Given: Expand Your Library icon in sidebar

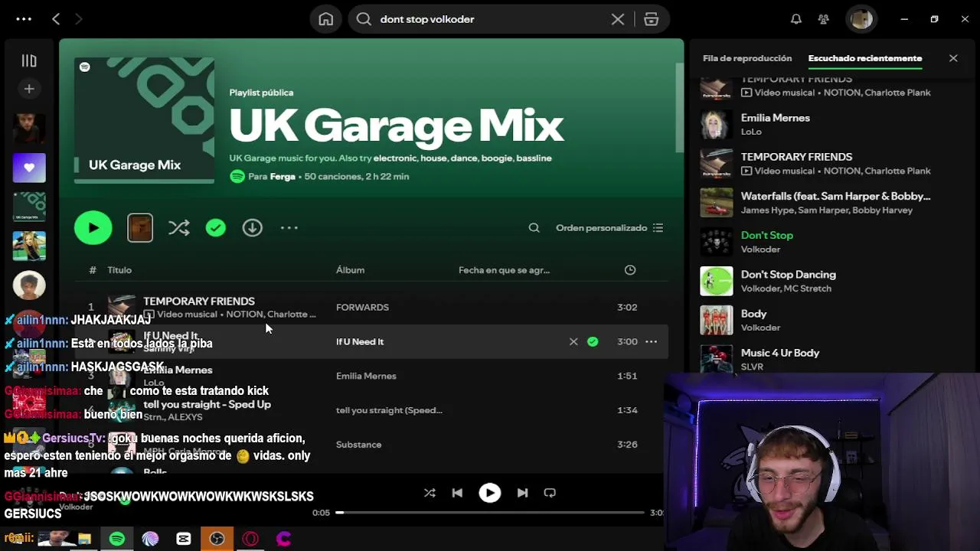Looking at the screenshot, I should (x=29, y=60).
